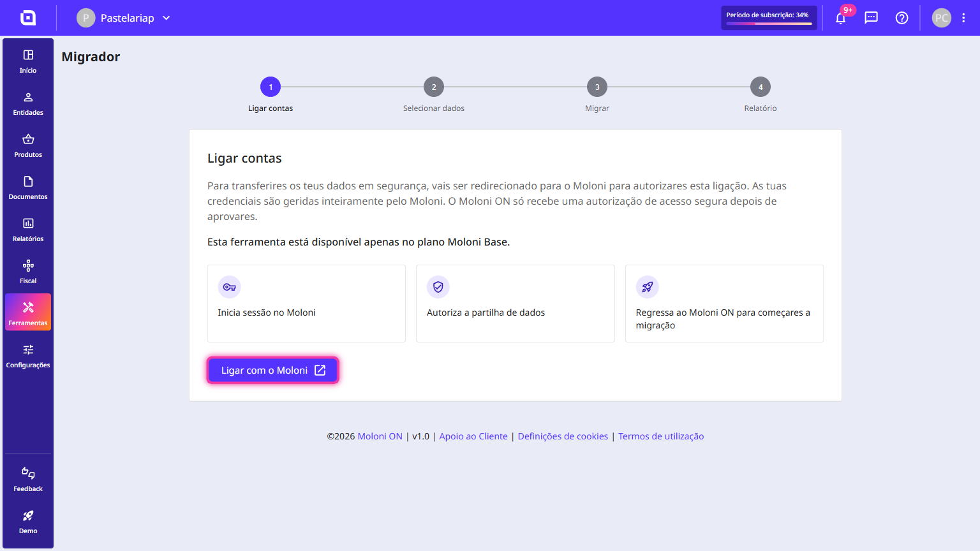Click the Inicia sessão no Moloni text

(267, 312)
